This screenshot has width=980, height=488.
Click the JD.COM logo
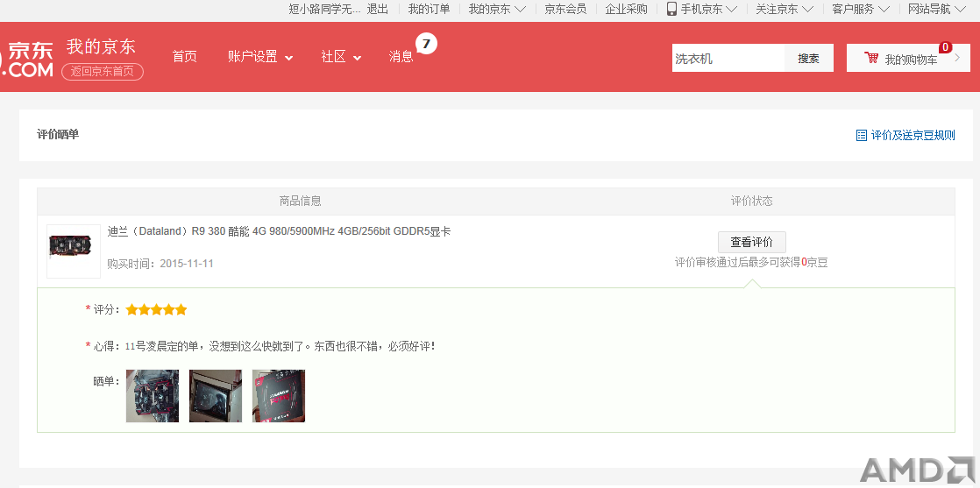[x=26, y=60]
